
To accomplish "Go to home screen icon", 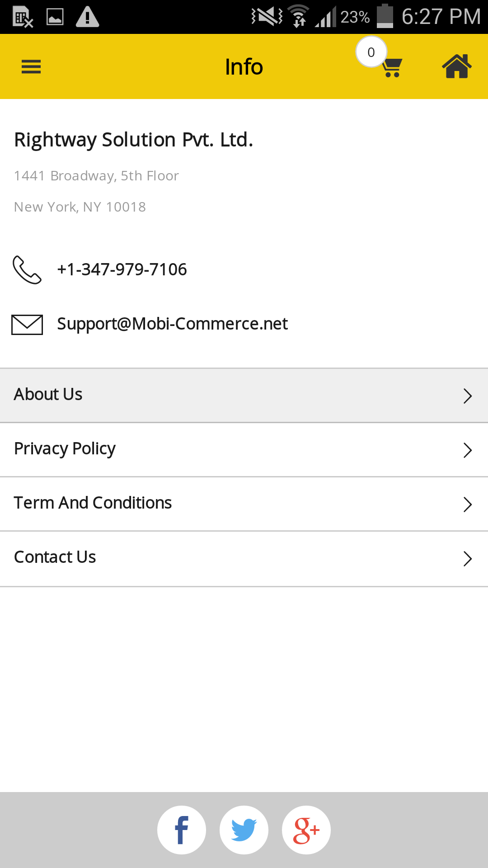I will tap(456, 66).
